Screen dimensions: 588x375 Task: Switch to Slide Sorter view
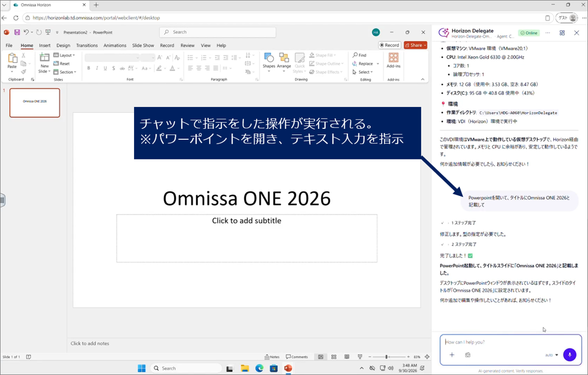[334, 357]
